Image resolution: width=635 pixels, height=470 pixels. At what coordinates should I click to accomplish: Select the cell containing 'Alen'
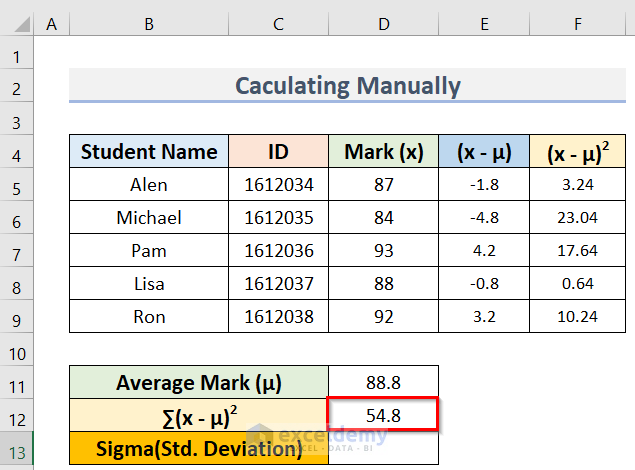click(x=149, y=185)
